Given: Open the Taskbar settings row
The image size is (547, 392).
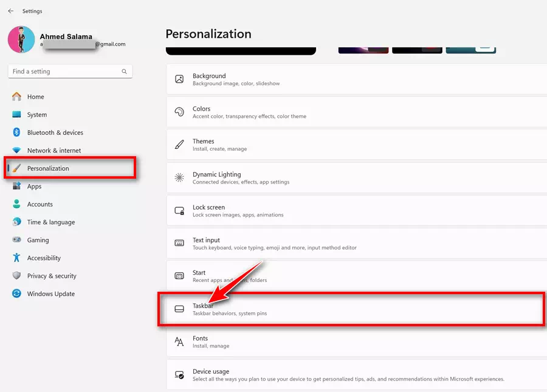Looking at the screenshot, I should tap(353, 309).
